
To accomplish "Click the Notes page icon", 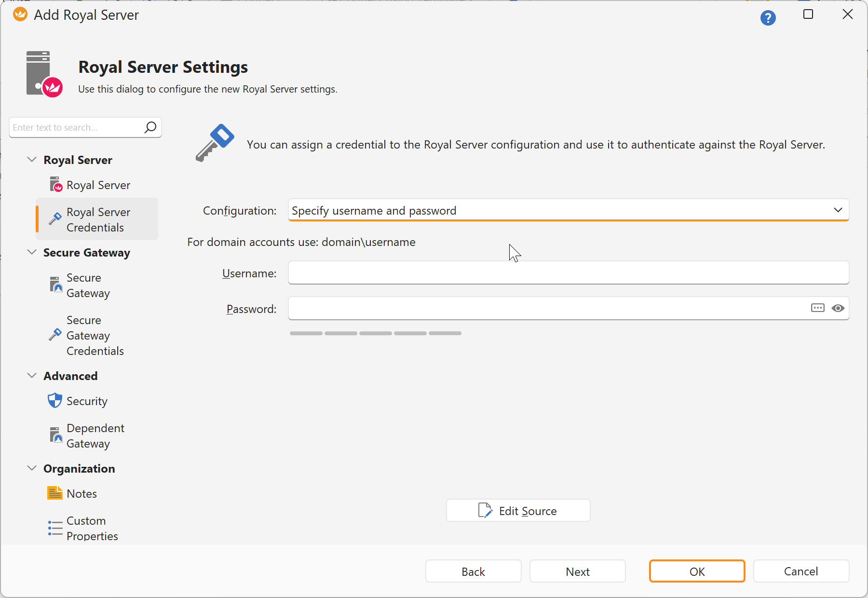I will coord(55,493).
